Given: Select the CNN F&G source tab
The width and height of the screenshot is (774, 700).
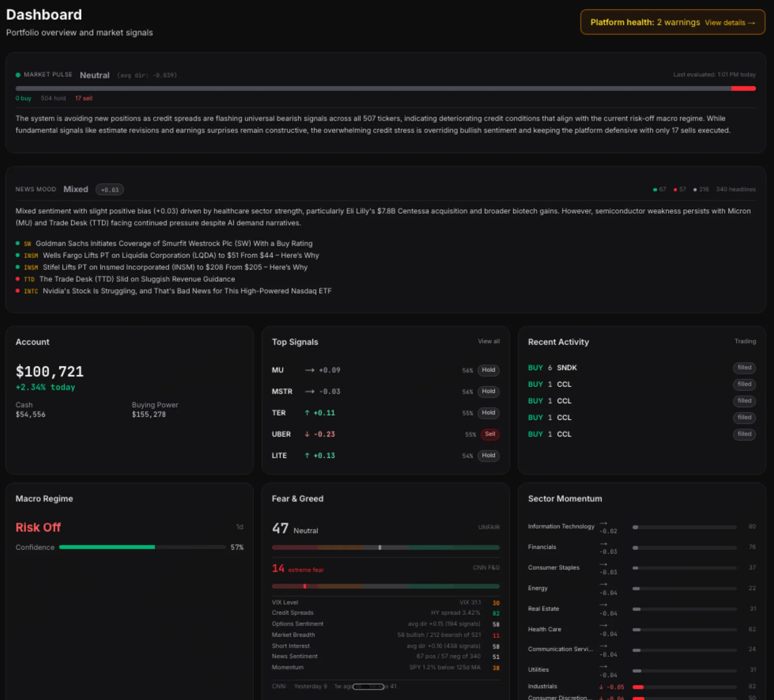Looking at the screenshot, I should [x=486, y=567].
